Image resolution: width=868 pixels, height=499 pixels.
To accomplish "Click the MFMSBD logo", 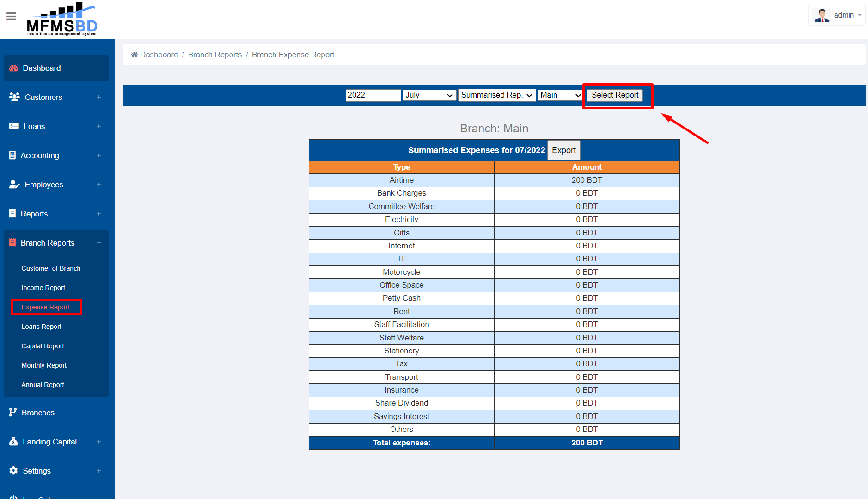I will [62, 19].
